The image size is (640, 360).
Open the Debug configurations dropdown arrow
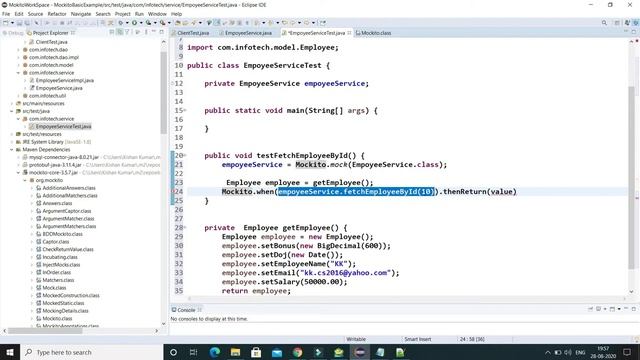[127, 23]
